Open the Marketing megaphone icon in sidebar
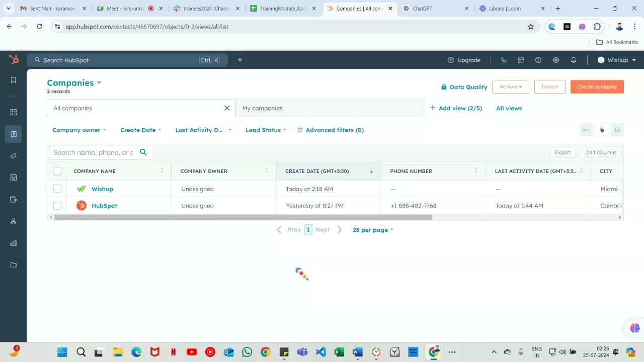This screenshot has height=362, width=644. coord(14,156)
